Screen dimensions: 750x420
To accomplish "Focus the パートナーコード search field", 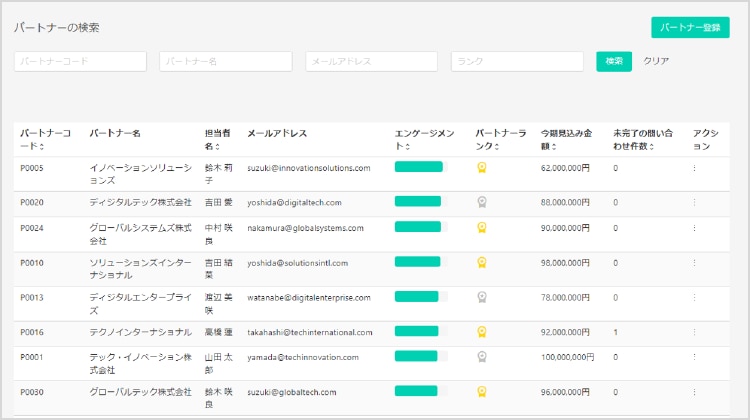I will tap(80, 61).
